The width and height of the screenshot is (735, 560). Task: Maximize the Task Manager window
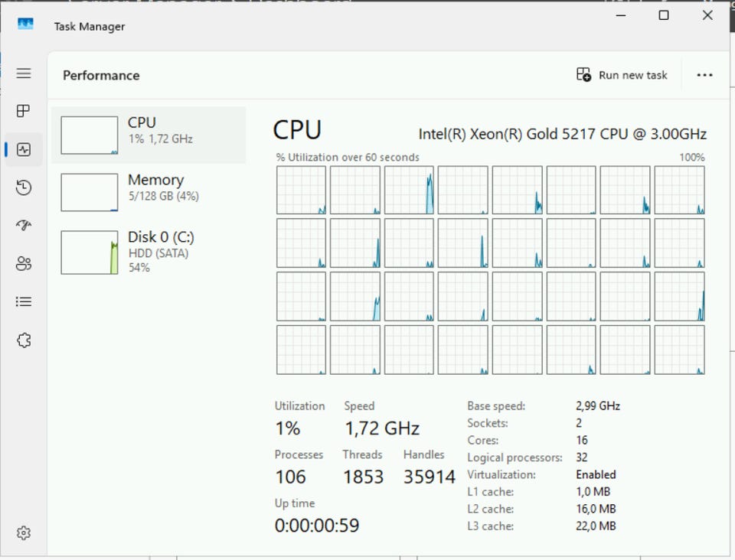click(x=664, y=15)
